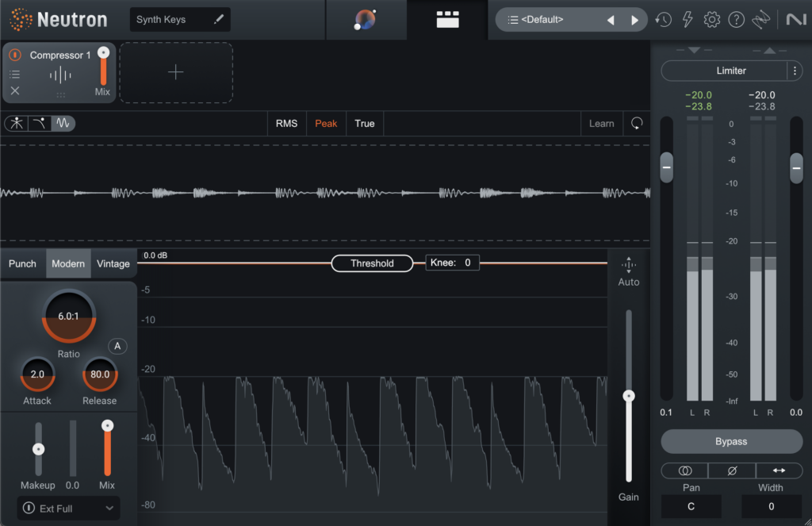Click the Width value field 0
The width and height of the screenshot is (812, 526).
[x=772, y=506]
